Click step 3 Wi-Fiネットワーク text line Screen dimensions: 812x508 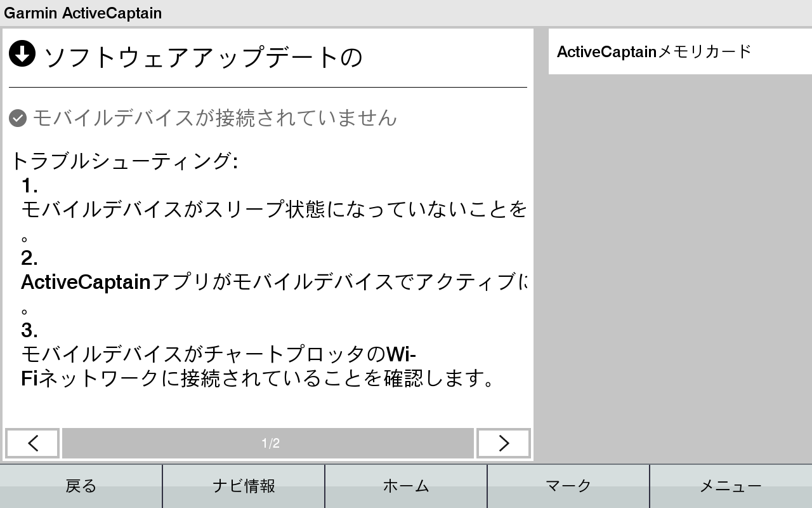(x=258, y=366)
